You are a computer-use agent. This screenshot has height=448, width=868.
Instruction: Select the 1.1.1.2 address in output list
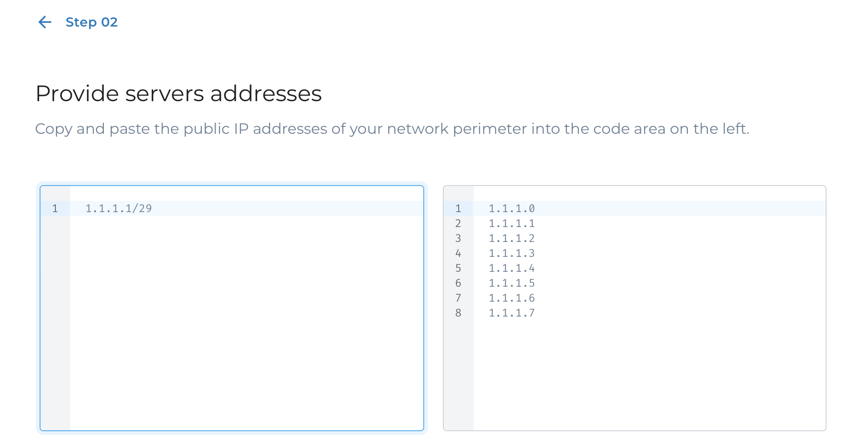pyautogui.click(x=511, y=238)
